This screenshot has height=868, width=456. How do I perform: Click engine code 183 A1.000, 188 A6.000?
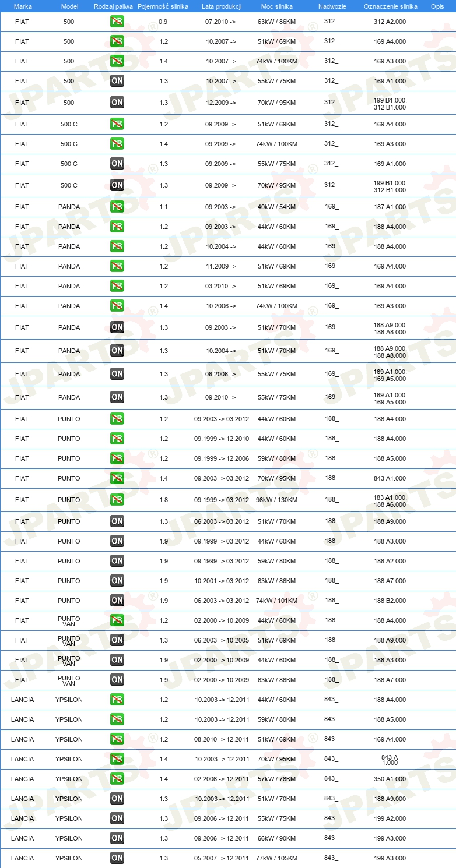click(390, 501)
